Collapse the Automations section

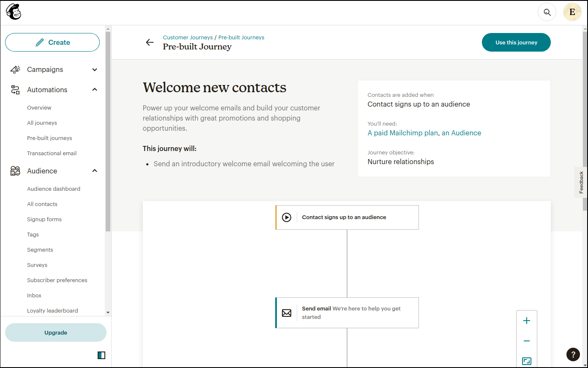[x=95, y=90]
